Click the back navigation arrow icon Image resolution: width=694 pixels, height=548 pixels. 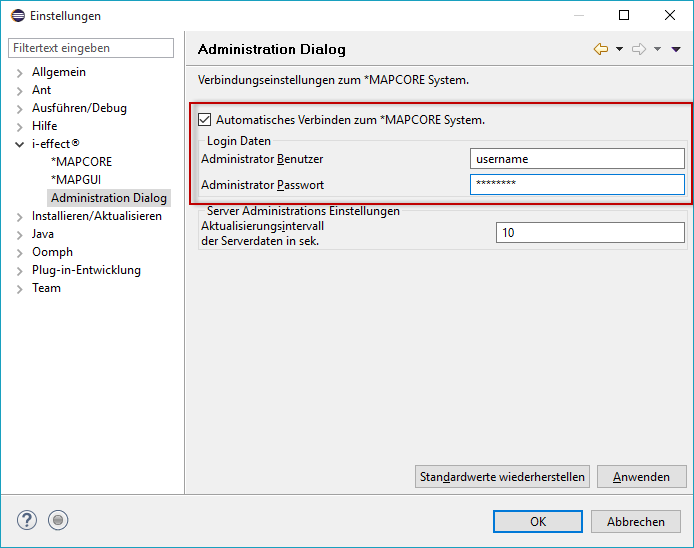point(600,49)
